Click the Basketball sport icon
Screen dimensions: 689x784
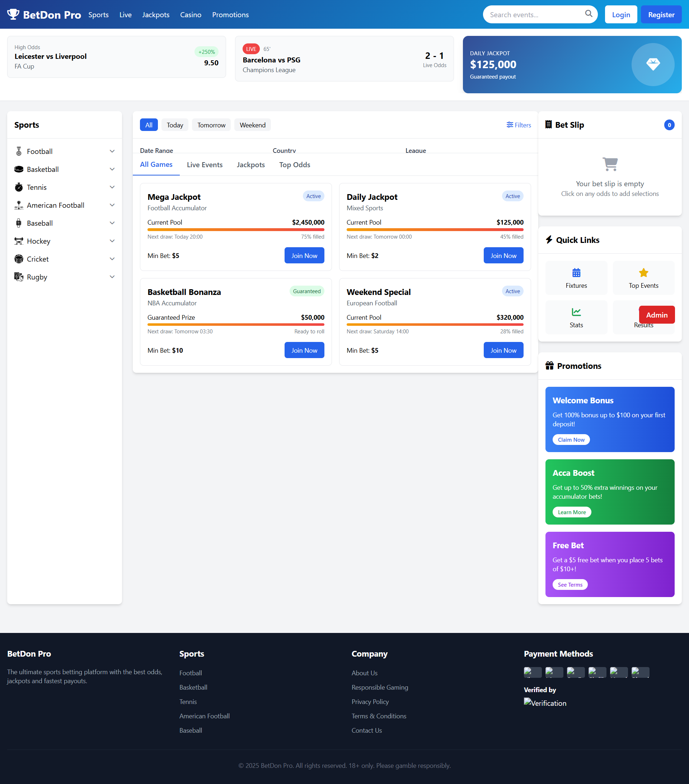pos(18,169)
